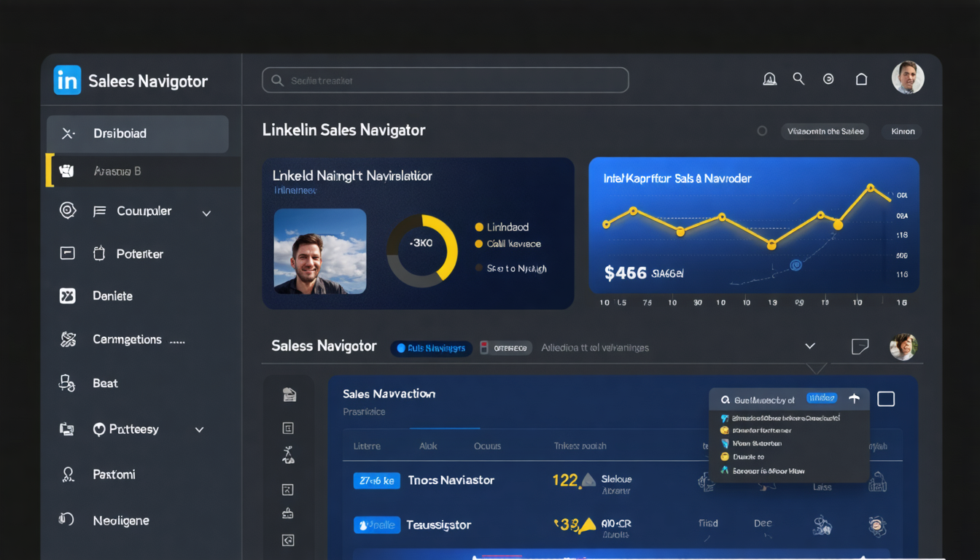Click the gray pill with red icon
980x560 pixels.
[505, 348]
